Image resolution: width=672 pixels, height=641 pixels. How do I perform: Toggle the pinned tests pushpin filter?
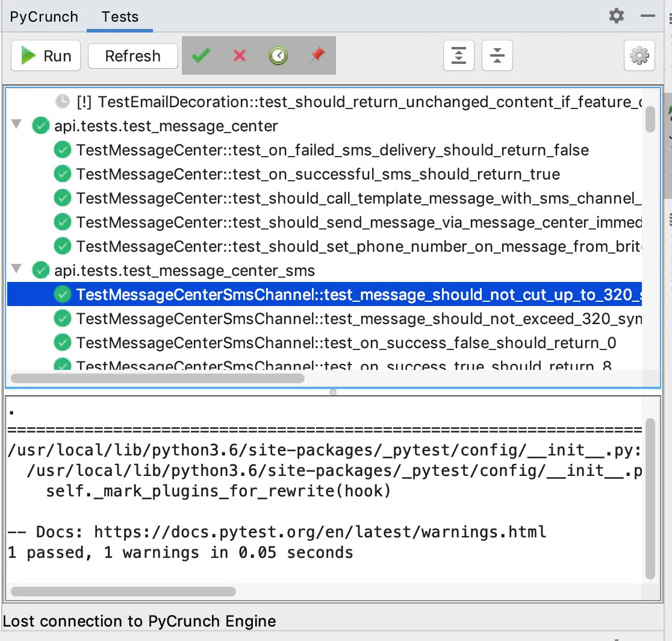[x=317, y=55]
